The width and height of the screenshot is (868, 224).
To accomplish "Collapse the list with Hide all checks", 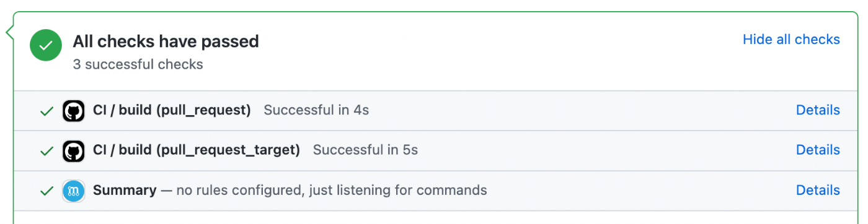I will tap(791, 40).
